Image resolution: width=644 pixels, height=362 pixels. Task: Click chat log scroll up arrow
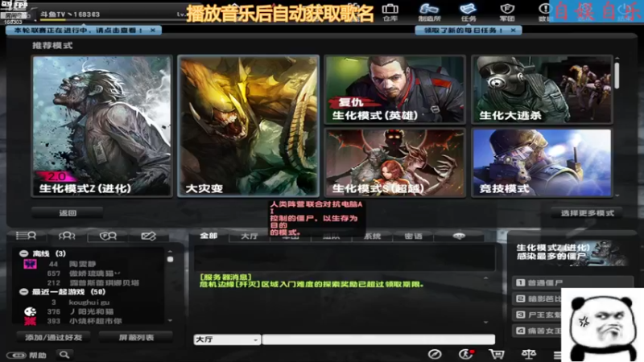(486, 278)
